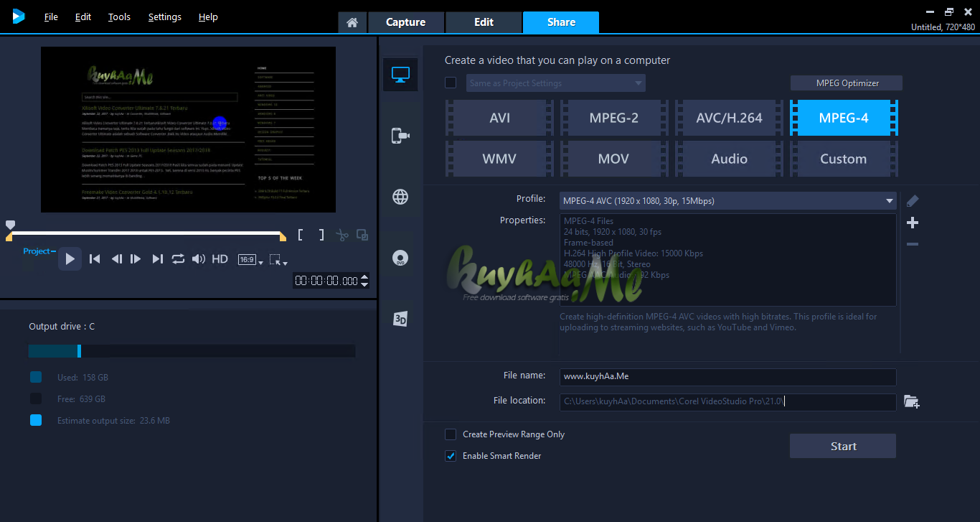Open the MPEG Optimizer
Viewport: 980px width, 522px height.
847,83
